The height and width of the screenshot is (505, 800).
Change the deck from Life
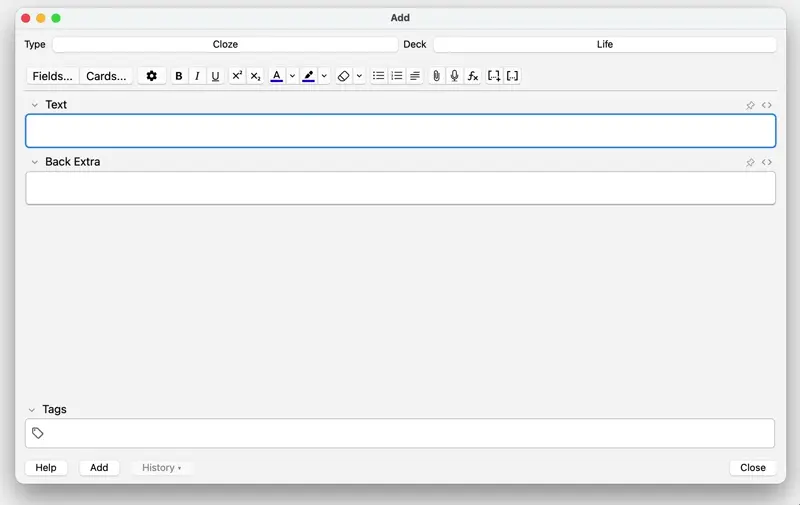(605, 44)
